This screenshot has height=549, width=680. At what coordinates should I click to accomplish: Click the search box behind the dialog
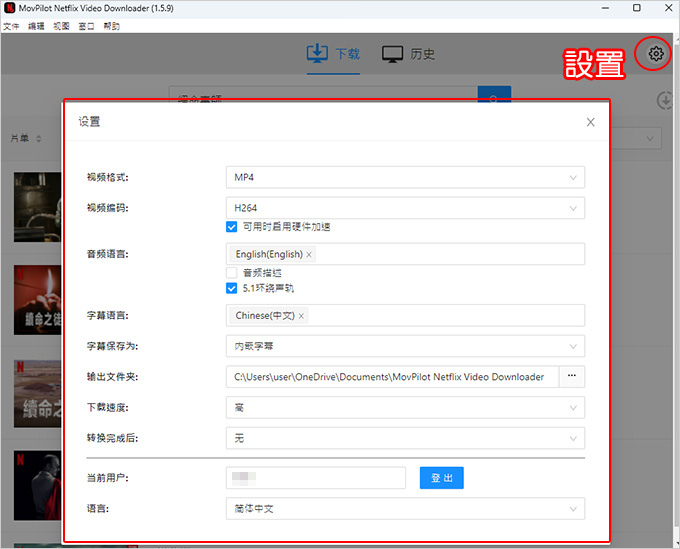coord(323,93)
